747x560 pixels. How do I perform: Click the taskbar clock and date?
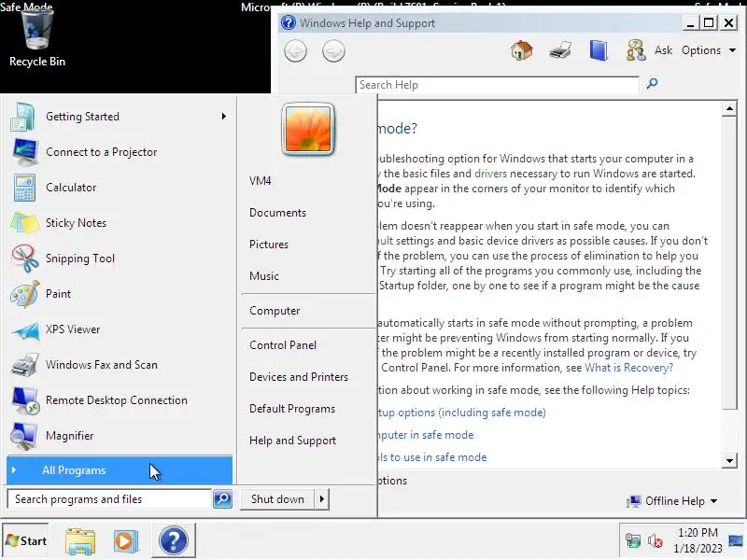click(x=698, y=540)
